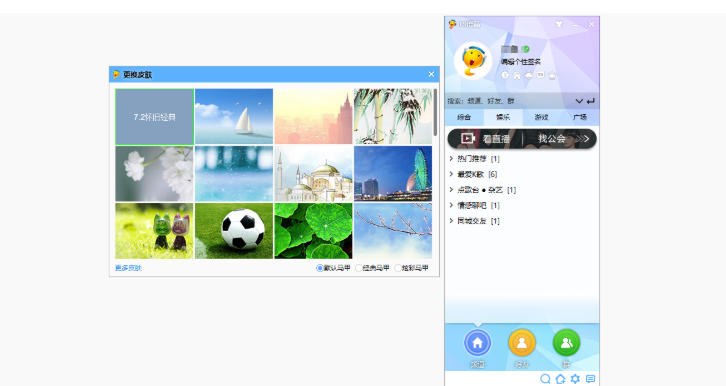This screenshot has height=386, width=726.
Task: Choose the soccer ball skin
Action: (234, 231)
